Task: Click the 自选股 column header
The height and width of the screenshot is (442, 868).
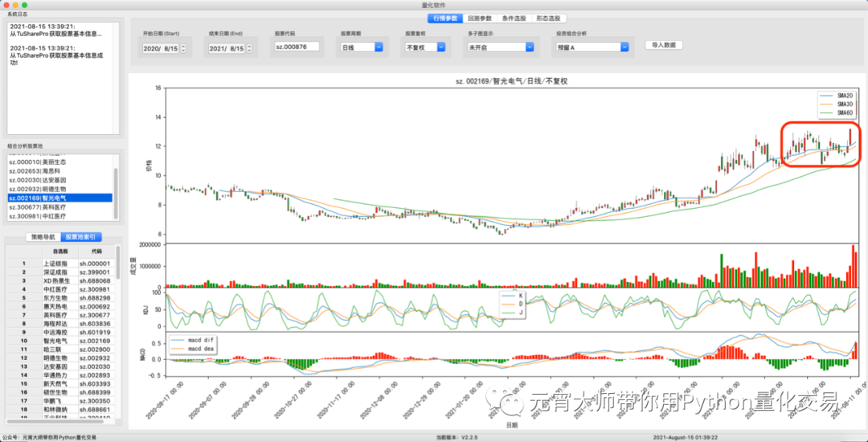Action: (x=59, y=252)
